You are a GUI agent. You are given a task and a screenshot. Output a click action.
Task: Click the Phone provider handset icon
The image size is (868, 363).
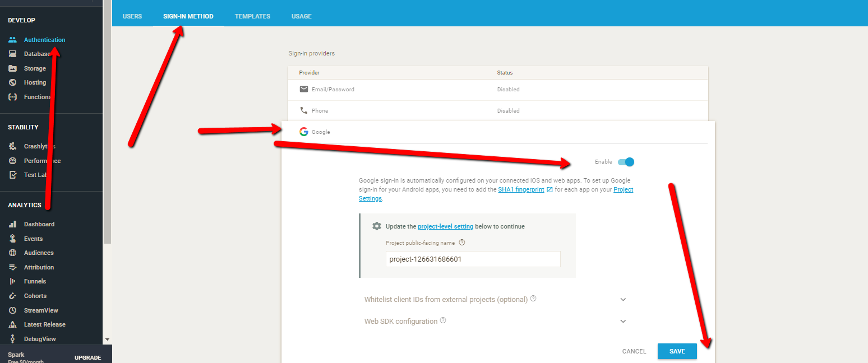[x=304, y=110]
